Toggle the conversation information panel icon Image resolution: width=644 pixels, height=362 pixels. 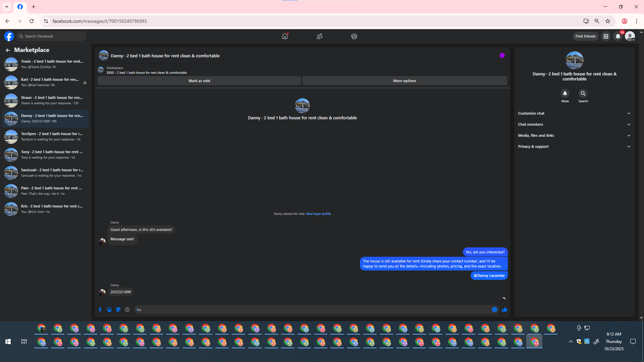502,56
